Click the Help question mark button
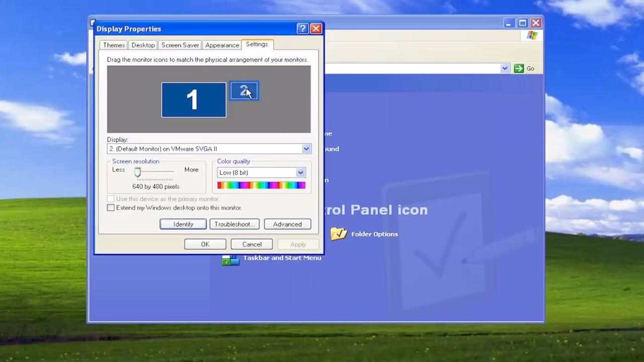 pos(302,29)
